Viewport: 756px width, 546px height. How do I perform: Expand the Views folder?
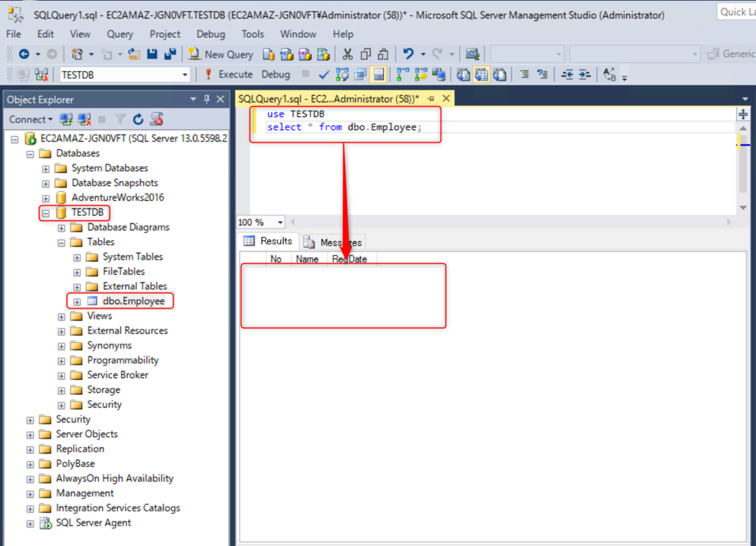pos(61,316)
